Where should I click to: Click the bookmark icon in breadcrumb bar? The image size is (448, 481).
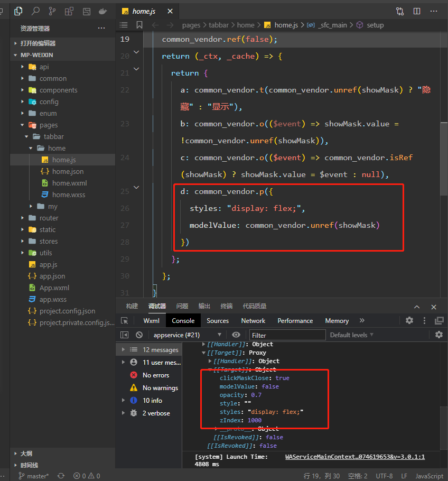[139, 25]
